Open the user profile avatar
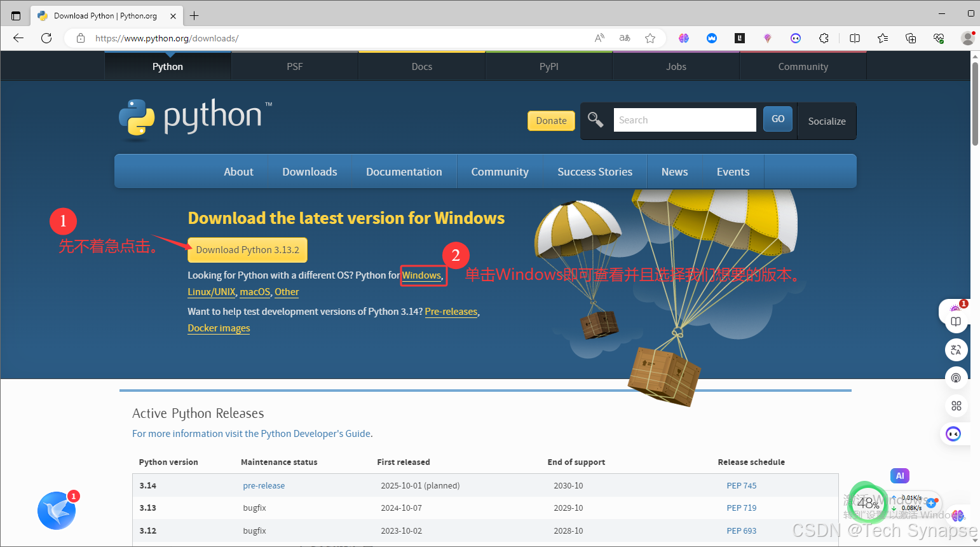Image resolution: width=980 pixels, height=547 pixels. click(968, 38)
